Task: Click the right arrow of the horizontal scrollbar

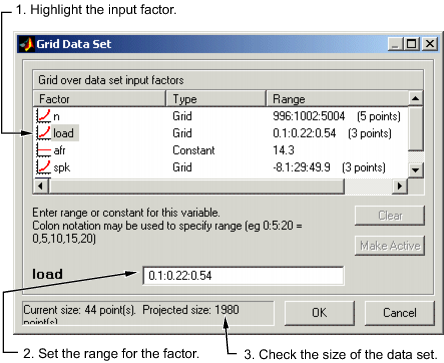Action: click(x=400, y=186)
